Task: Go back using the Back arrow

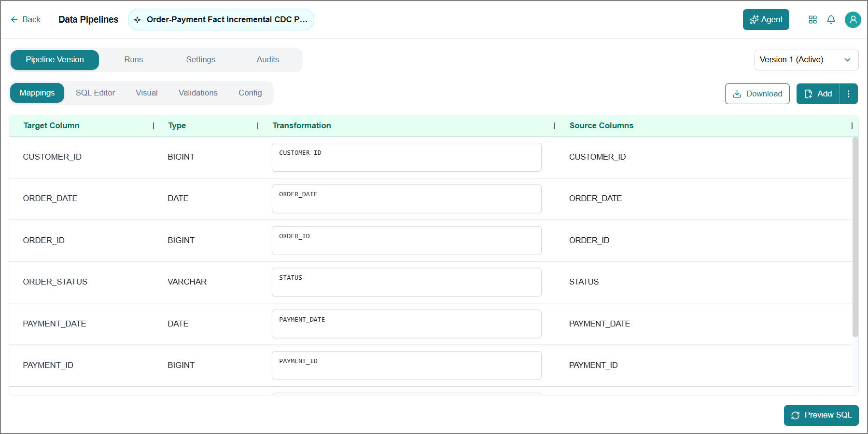Action: click(x=26, y=20)
